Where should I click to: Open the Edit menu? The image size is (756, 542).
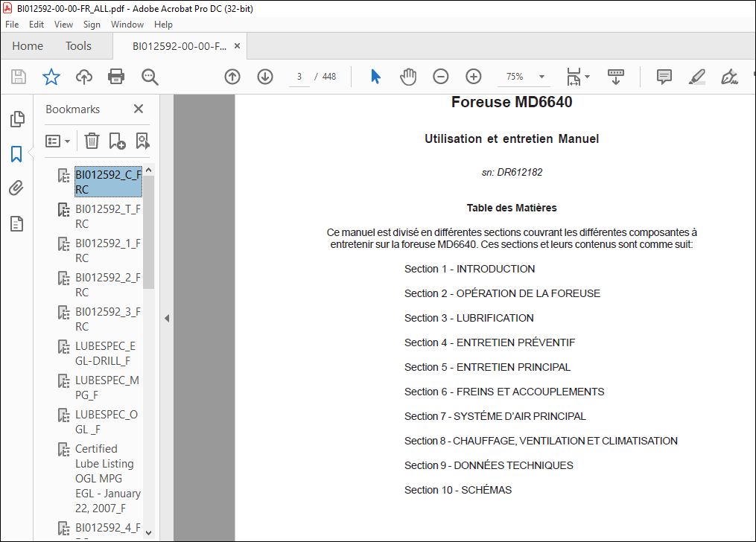[x=36, y=25]
